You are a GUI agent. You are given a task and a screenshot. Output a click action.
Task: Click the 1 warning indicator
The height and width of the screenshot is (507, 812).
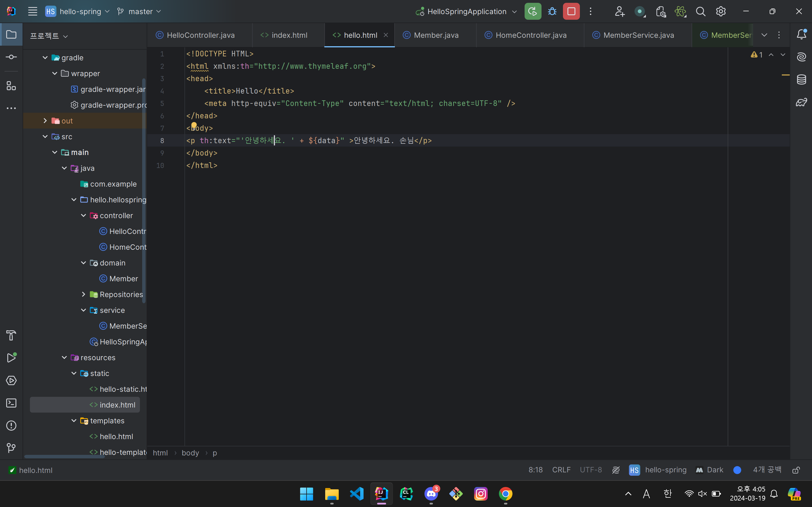[x=757, y=55]
